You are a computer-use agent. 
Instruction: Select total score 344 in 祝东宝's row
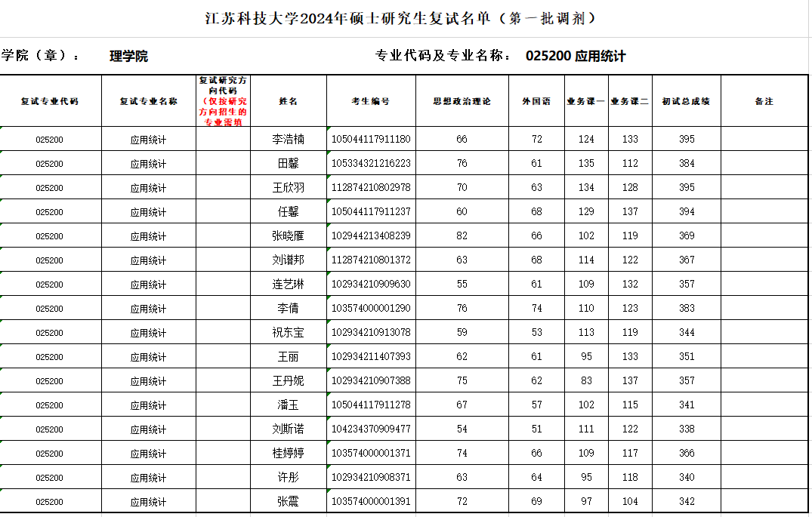(x=687, y=332)
